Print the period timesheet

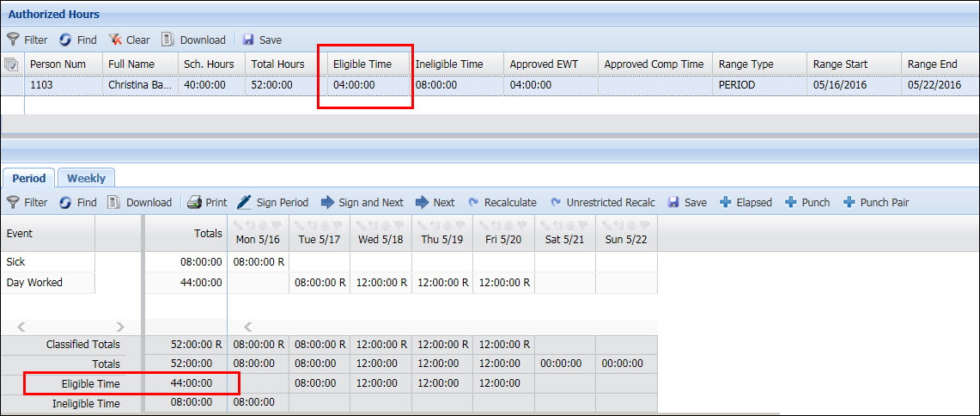tap(207, 203)
